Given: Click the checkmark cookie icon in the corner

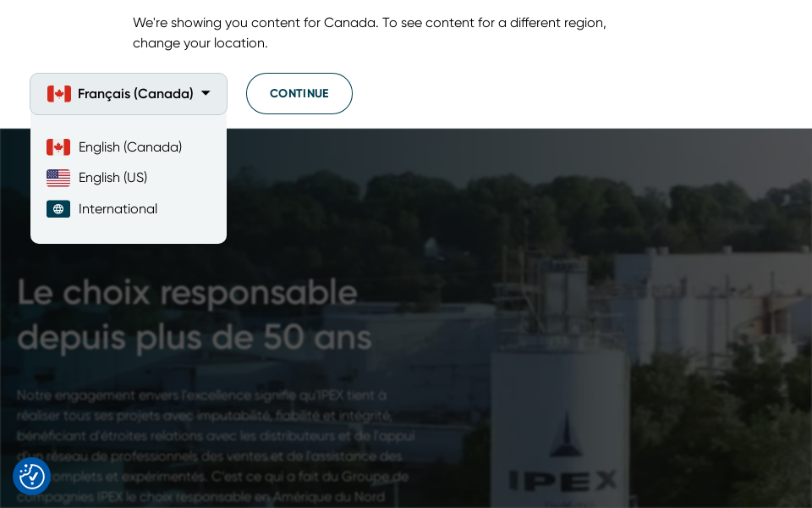Looking at the screenshot, I should (x=31, y=476).
